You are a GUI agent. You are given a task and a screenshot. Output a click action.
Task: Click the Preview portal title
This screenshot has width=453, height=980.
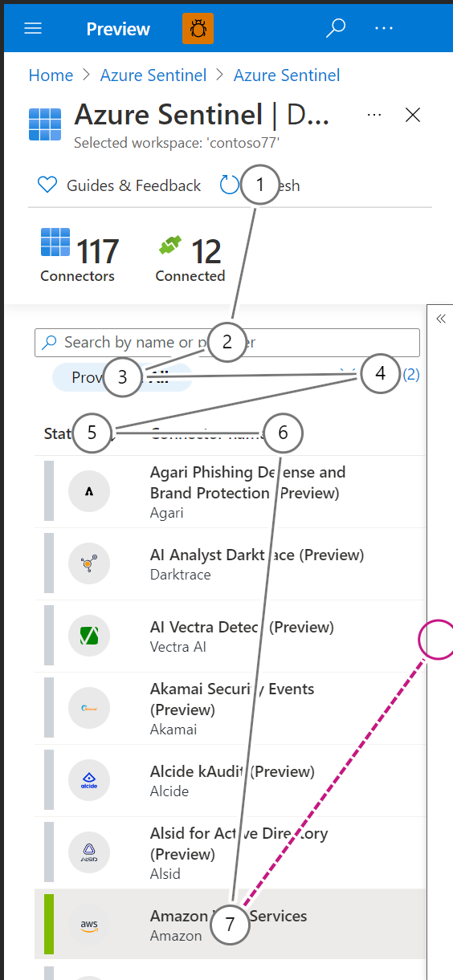(118, 29)
